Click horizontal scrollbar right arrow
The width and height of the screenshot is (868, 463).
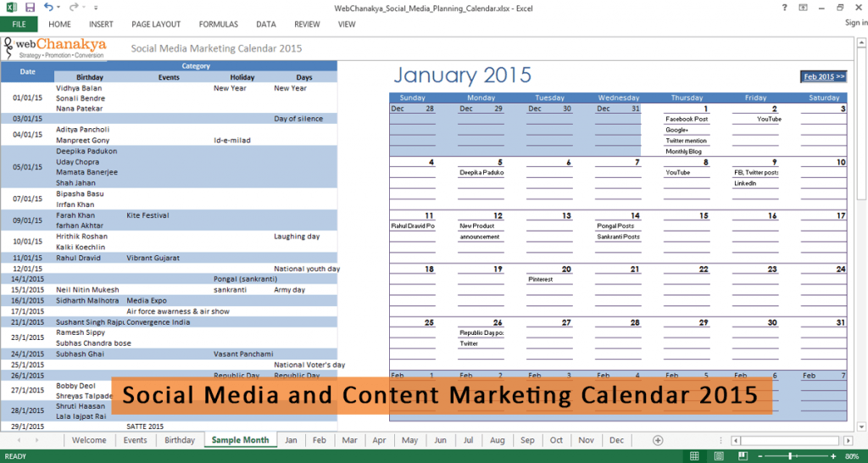tap(848, 441)
